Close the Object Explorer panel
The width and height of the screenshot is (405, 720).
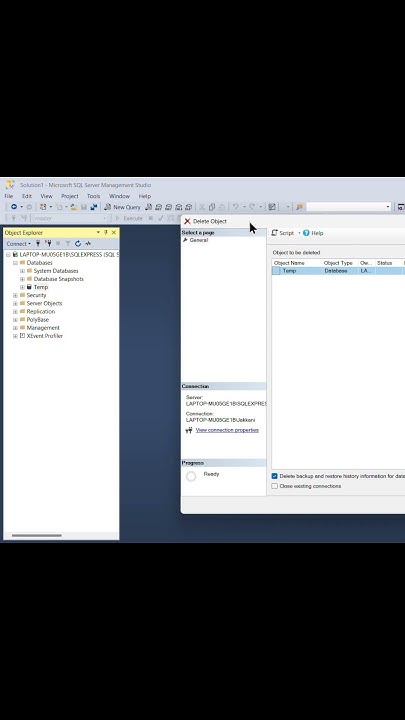(114, 233)
